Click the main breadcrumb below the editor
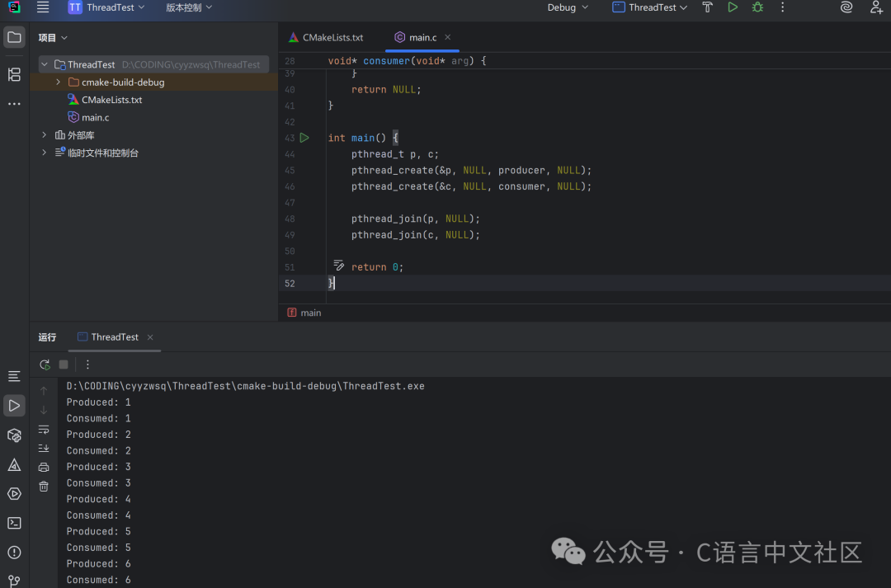Screen dimensions: 891x588 tap(304, 313)
